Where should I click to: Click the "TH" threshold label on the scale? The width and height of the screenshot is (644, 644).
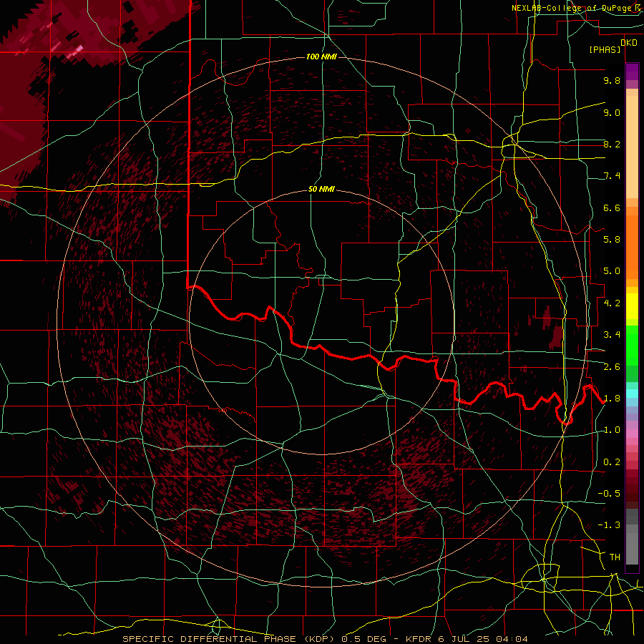615,557
